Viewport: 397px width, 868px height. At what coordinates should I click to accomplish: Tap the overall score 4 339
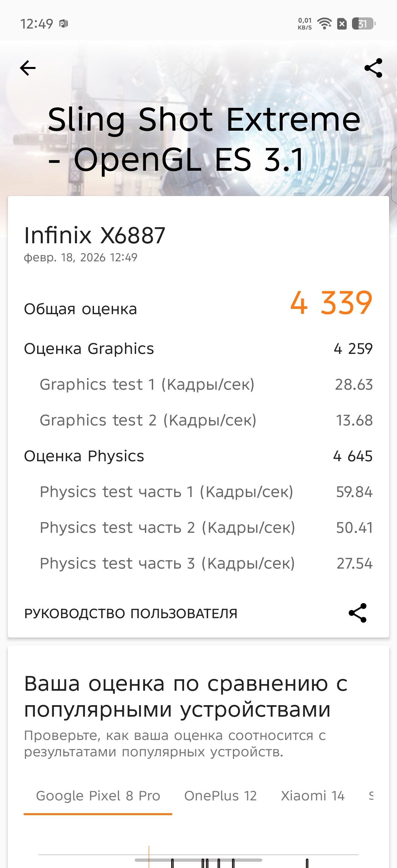tap(331, 303)
